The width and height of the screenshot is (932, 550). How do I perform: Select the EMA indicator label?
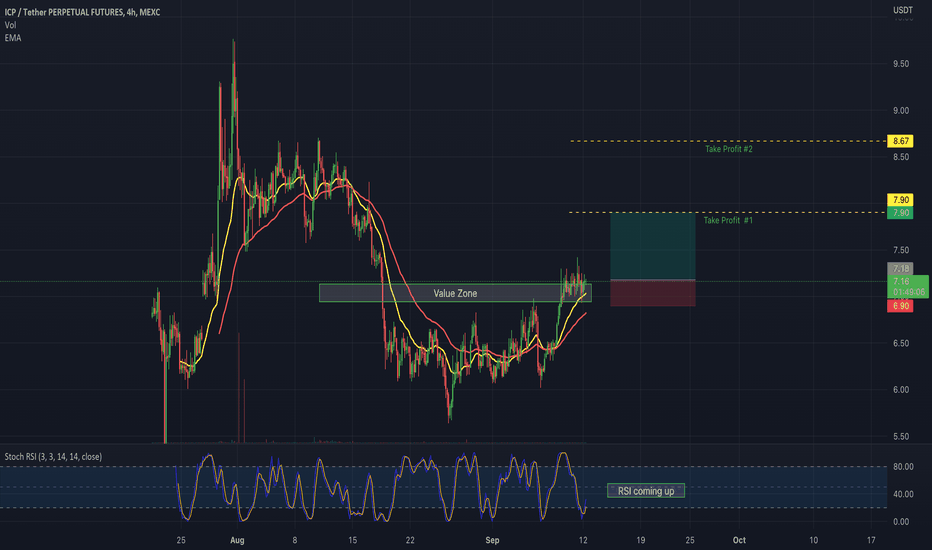[12, 38]
